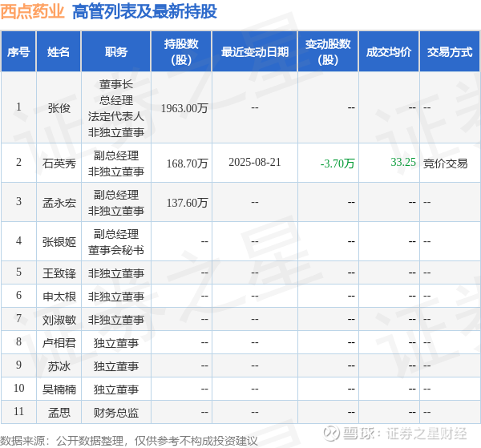Click the 持股数(股) column header
Image resolution: width=481 pixels, height=448 pixels.
[181, 52]
